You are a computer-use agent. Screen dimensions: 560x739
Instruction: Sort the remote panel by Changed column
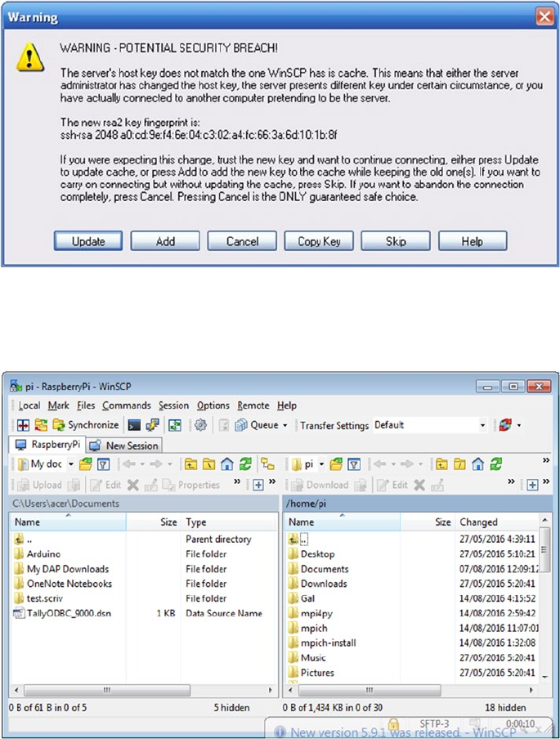pyautogui.click(x=497, y=522)
